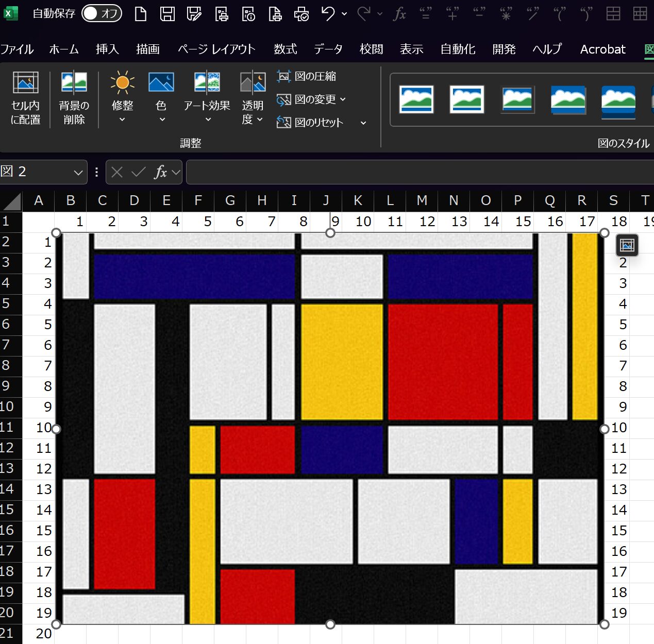Viewport: 654px width, 644px height.
Task: Open the Name Box dropdown showing 図 2
Action: click(x=78, y=173)
